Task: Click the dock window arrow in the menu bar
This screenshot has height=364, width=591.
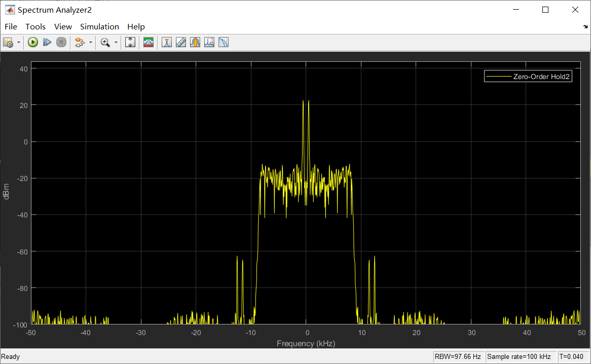Action: pos(585,27)
